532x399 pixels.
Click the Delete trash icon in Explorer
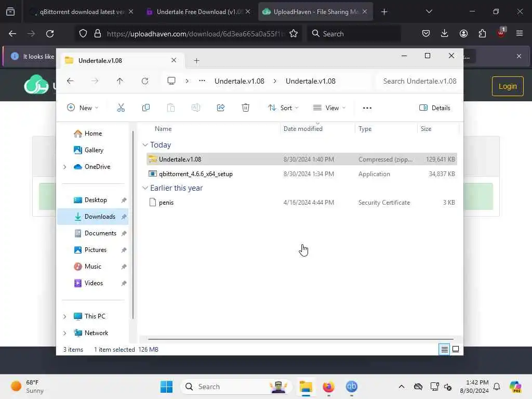click(x=246, y=108)
